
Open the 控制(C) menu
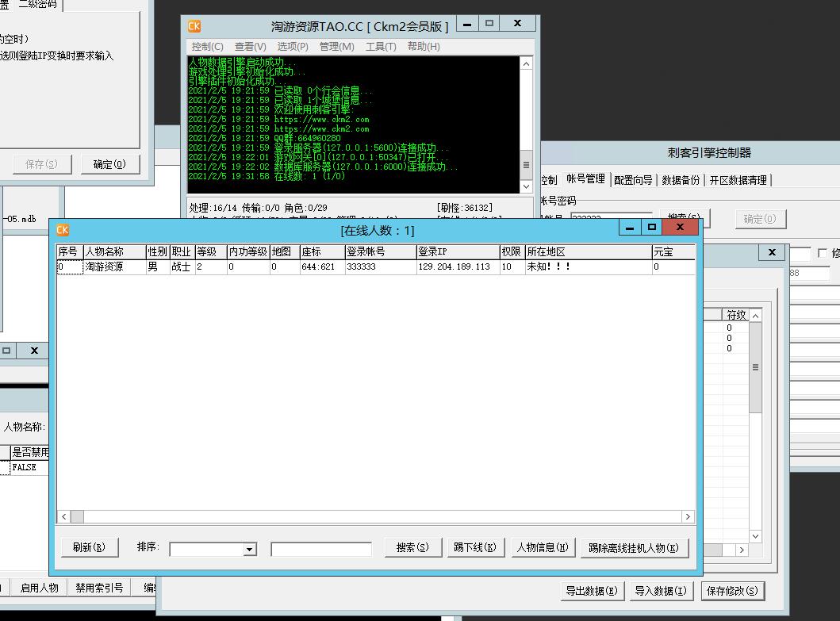tap(208, 47)
